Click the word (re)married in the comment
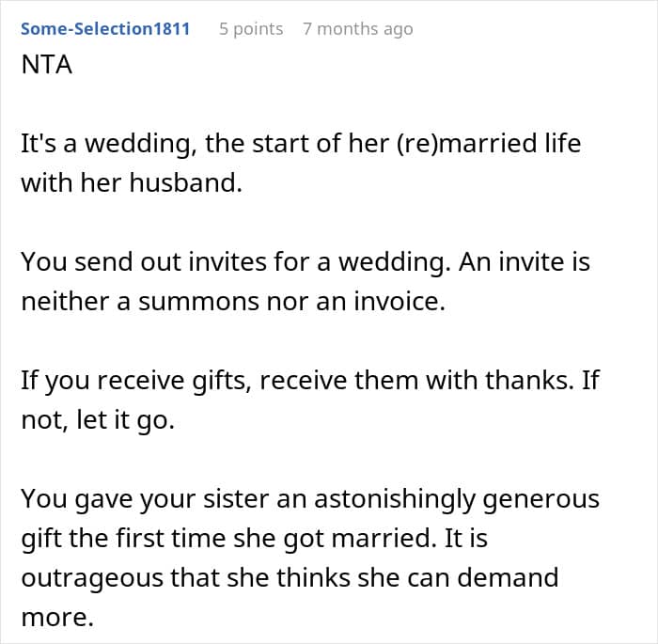 pos(466,144)
